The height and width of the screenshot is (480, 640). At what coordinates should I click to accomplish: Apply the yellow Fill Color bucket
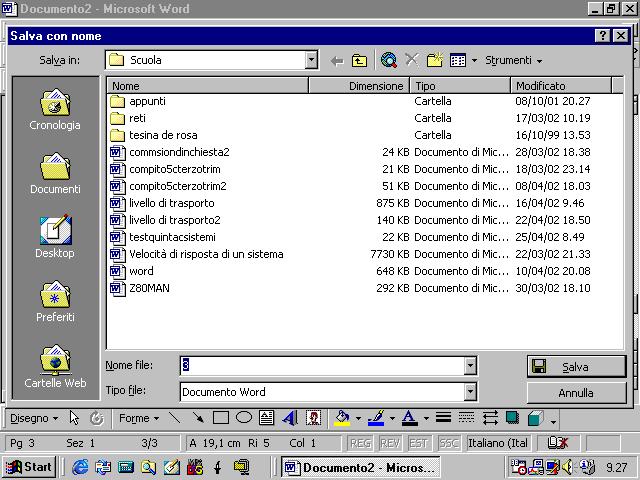click(342, 418)
